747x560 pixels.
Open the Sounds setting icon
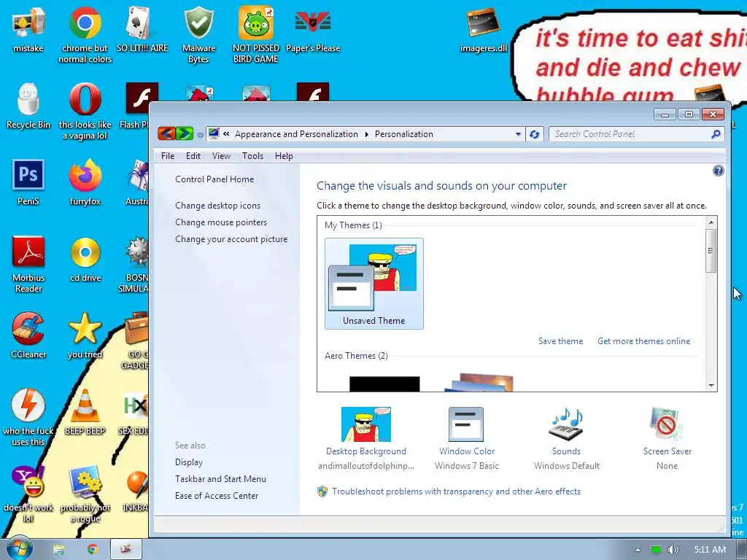tap(566, 438)
